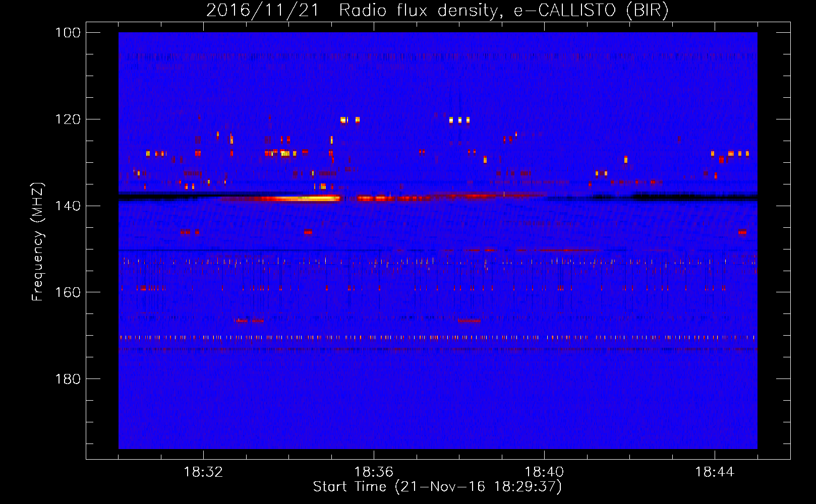816x504 pixels.
Task: Click the '180' frequency axis label
Action: (x=68, y=379)
